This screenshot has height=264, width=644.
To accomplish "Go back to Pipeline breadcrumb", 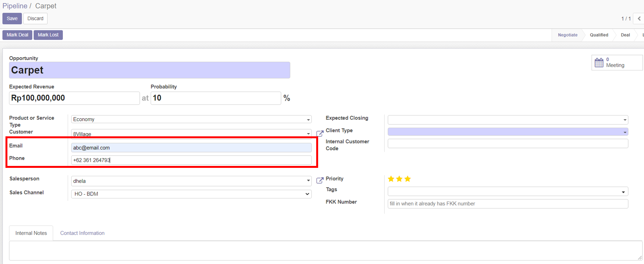I will click(15, 6).
